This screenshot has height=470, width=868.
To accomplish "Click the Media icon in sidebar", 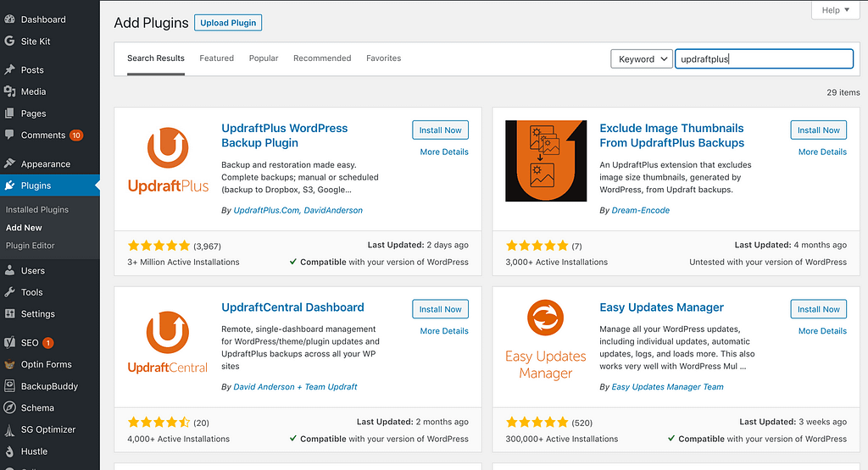I will (x=9, y=91).
